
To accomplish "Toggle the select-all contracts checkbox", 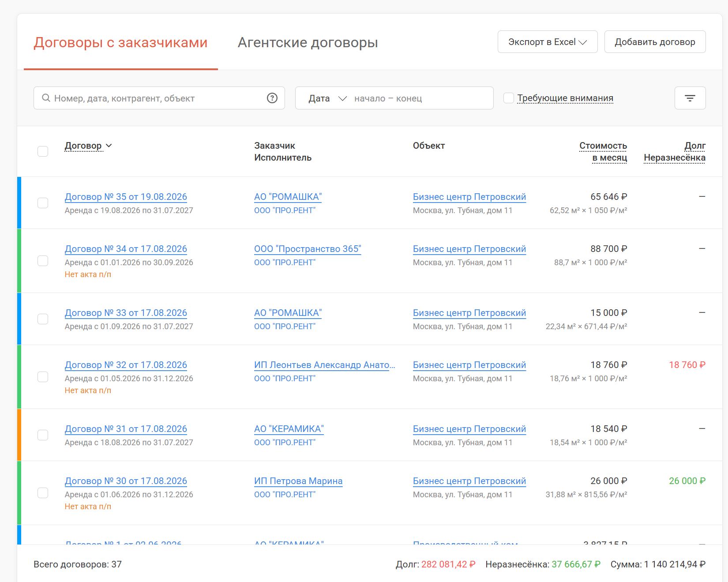I will (43, 151).
